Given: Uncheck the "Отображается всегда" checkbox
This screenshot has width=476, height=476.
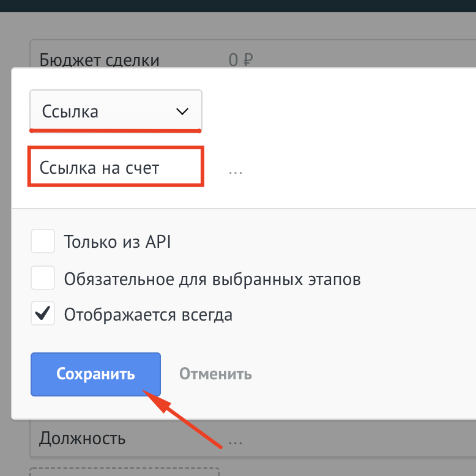Looking at the screenshot, I should [x=43, y=315].
